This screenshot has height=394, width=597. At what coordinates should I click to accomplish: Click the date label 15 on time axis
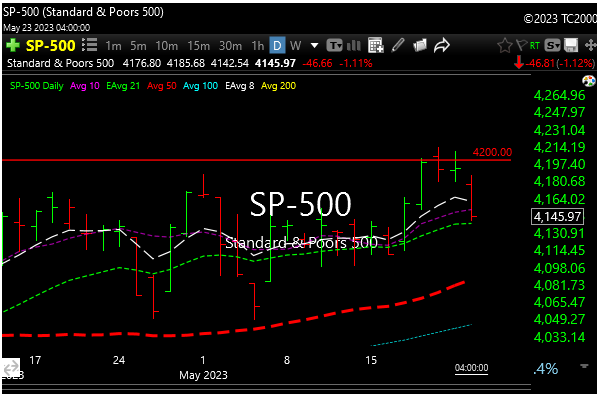coord(371,360)
